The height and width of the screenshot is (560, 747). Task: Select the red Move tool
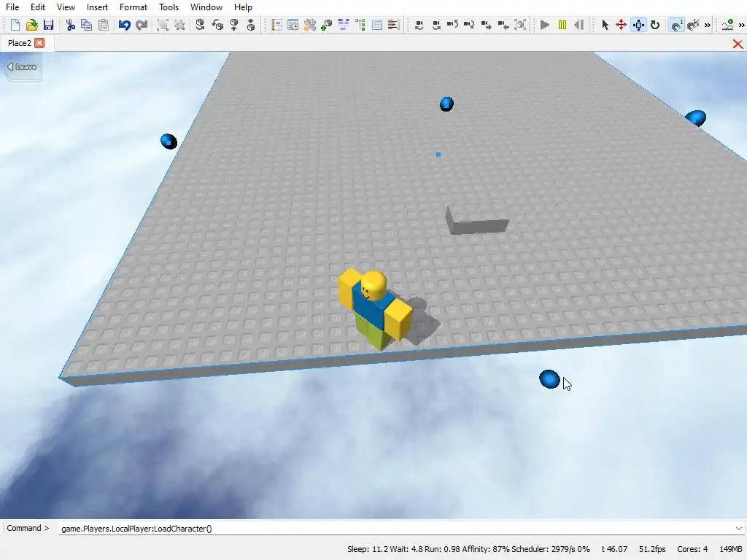tap(622, 25)
